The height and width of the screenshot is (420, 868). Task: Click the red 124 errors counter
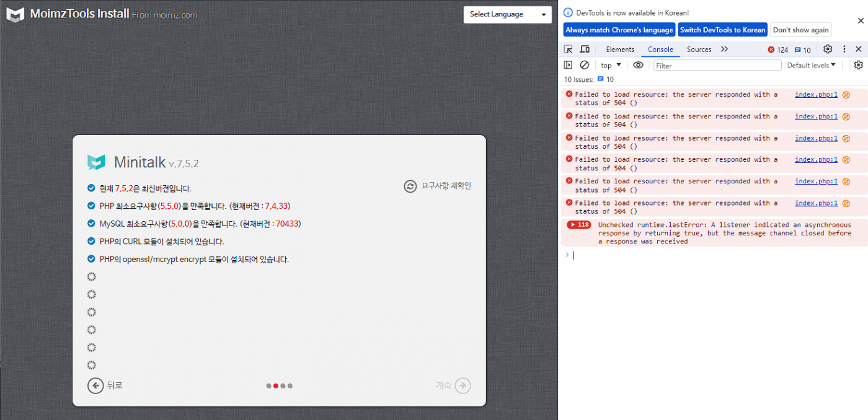778,50
